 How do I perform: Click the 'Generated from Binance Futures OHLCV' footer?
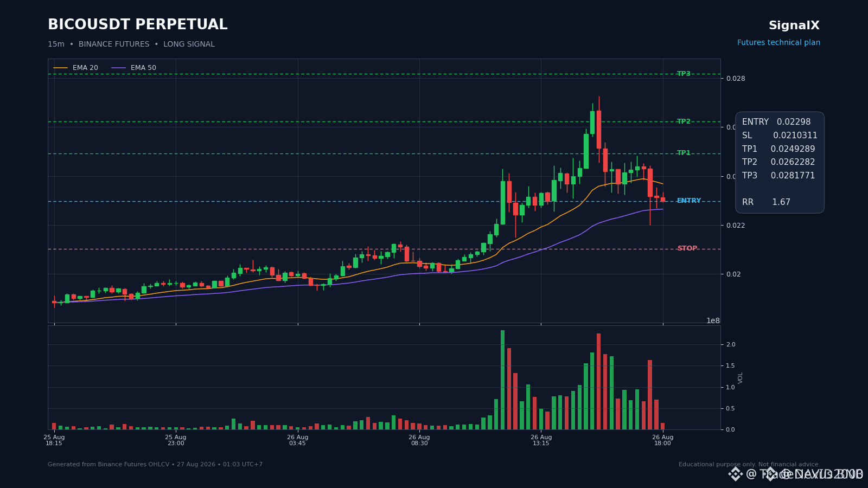[x=155, y=465]
